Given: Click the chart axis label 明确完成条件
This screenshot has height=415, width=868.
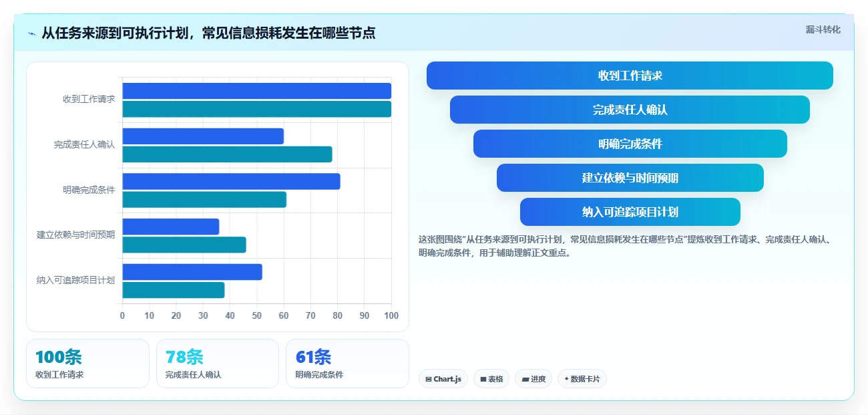Looking at the screenshot, I should [x=89, y=190].
